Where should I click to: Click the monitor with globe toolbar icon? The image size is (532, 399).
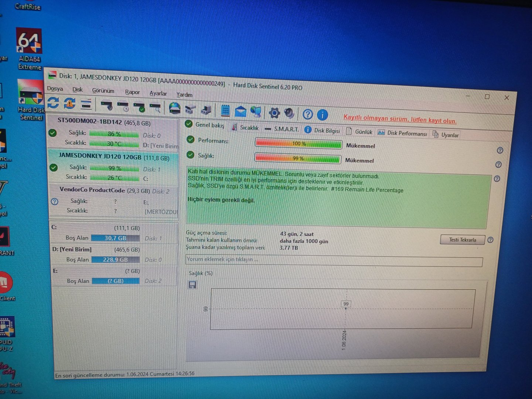pos(256,112)
